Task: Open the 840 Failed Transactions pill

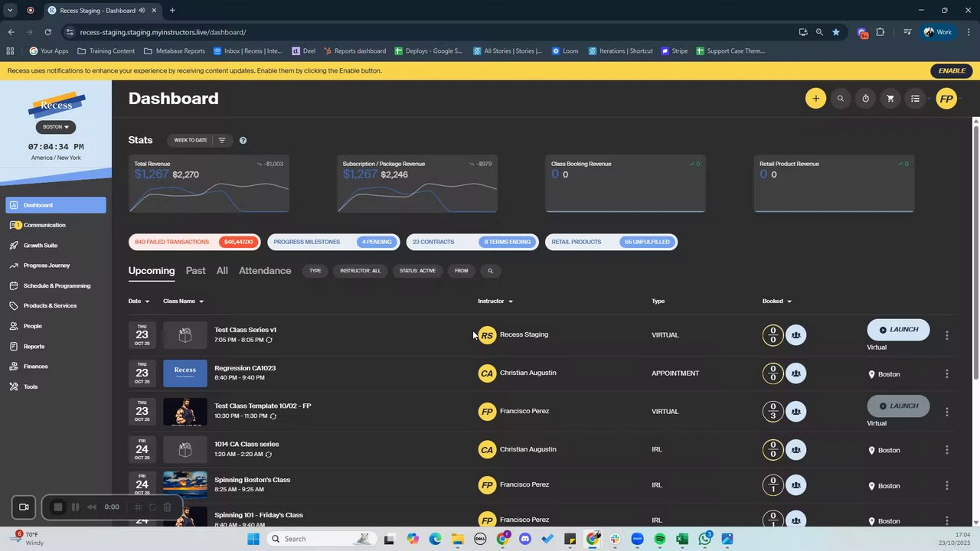Action: coord(194,242)
